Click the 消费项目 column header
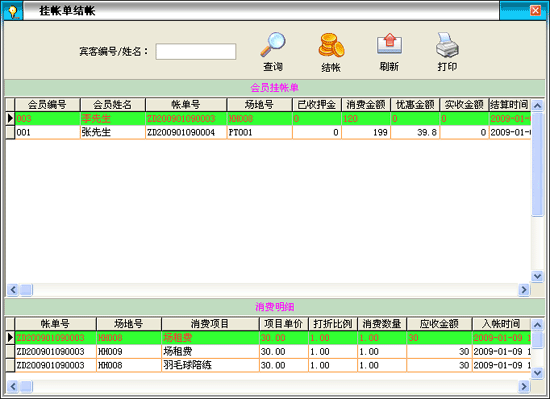 point(210,324)
